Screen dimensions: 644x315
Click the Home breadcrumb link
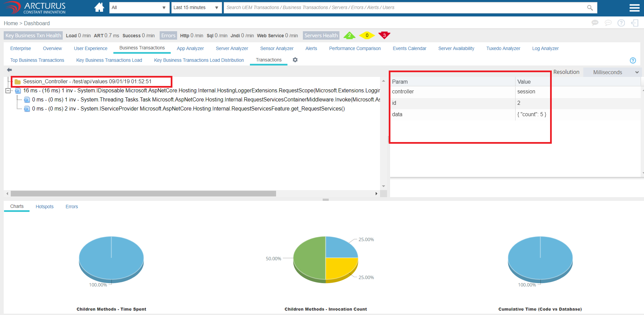pos(11,23)
